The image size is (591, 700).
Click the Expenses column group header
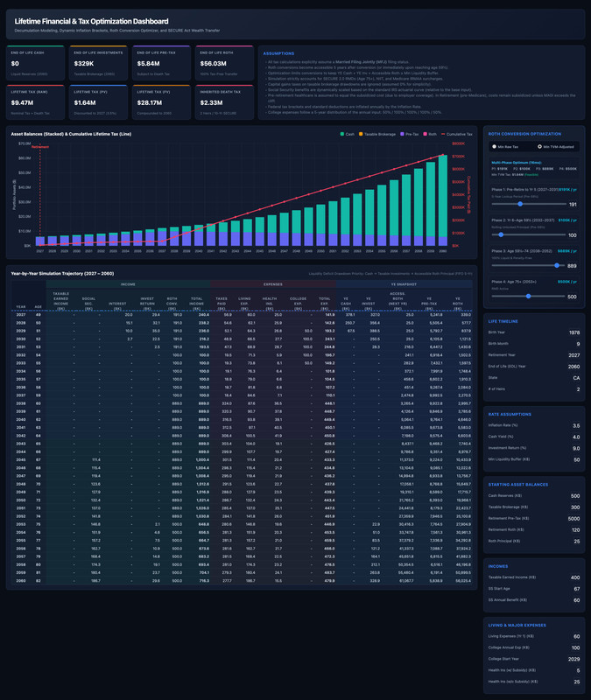(273, 284)
